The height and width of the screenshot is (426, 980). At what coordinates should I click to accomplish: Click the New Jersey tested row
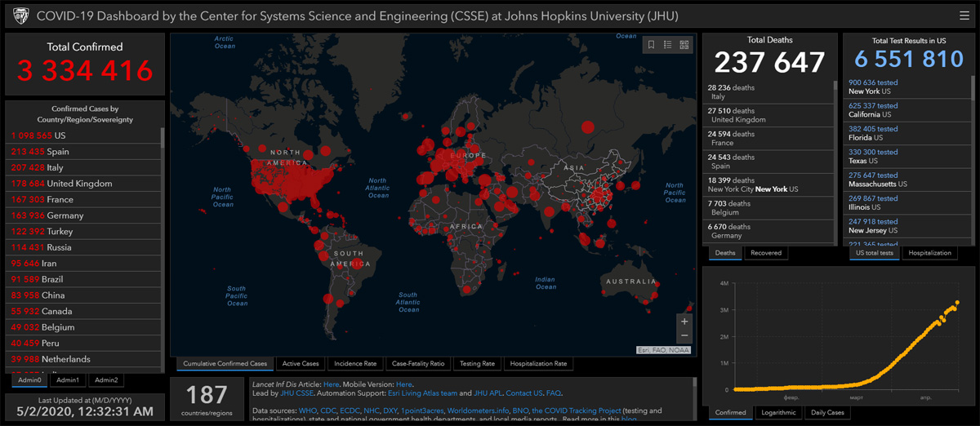tap(908, 226)
